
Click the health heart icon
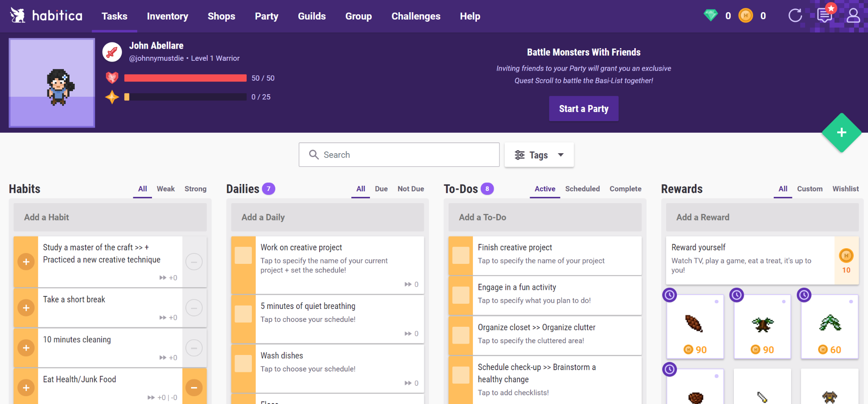(x=112, y=78)
